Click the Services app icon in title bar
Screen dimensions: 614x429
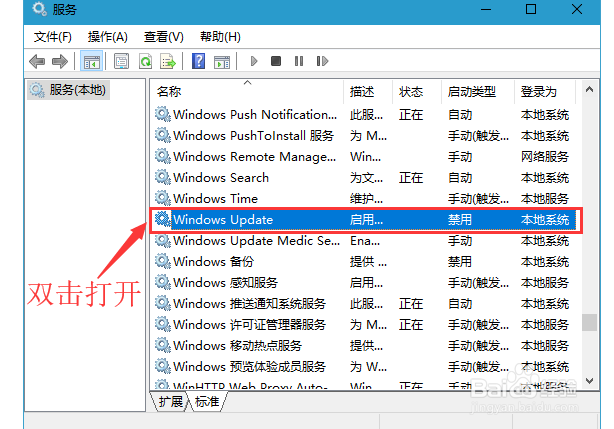(40, 9)
